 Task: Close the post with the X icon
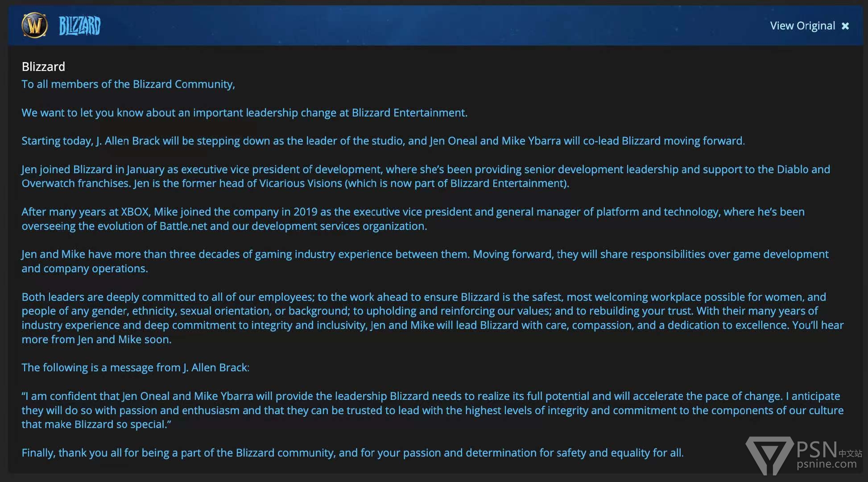pyautogui.click(x=845, y=26)
